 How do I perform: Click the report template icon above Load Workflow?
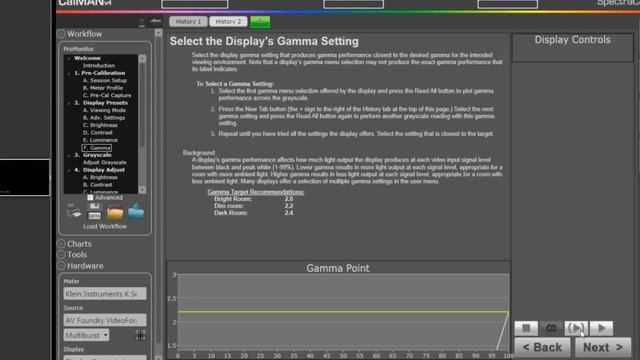click(94, 211)
